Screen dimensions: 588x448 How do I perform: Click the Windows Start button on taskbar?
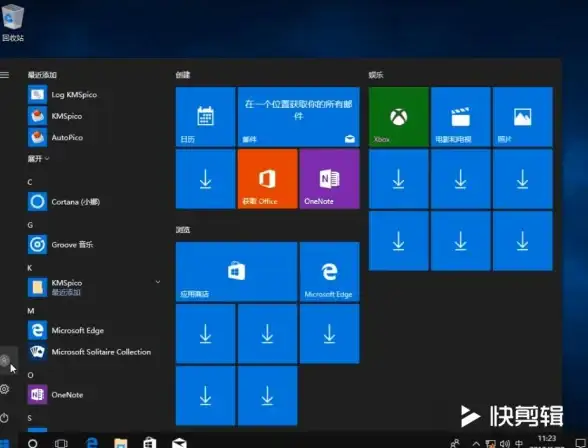click(x=5, y=444)
